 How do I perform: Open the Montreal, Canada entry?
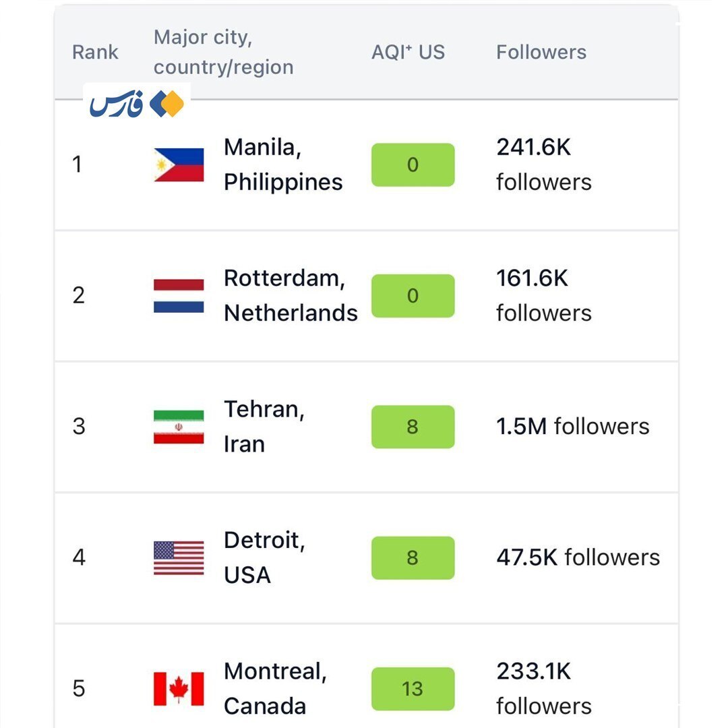[275, 688]
